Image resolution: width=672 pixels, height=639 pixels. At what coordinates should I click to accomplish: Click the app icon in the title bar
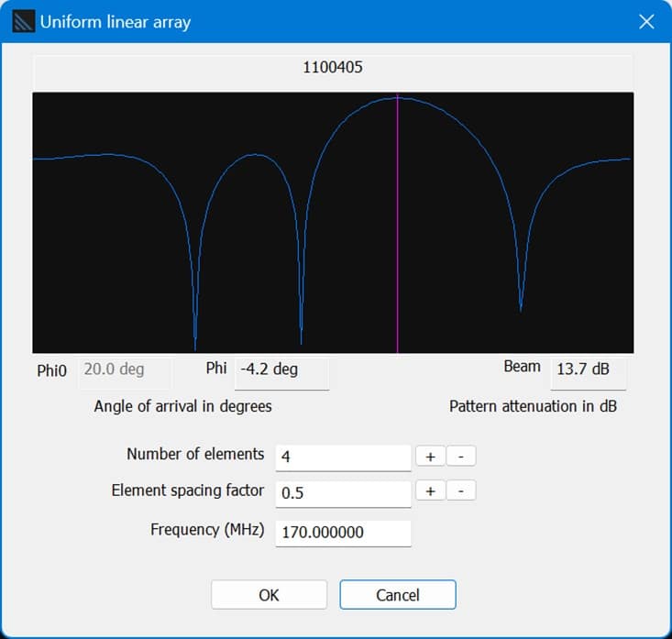24,22
